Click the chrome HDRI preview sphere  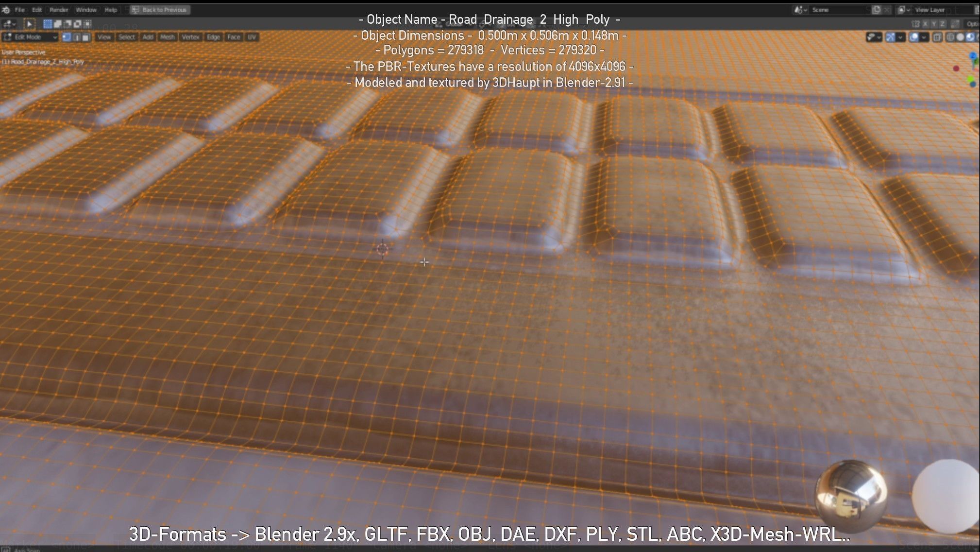coord(851,497)
